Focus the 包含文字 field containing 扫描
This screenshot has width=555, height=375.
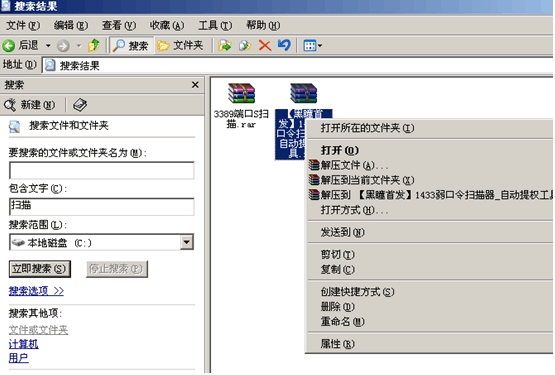click(102, 206)
